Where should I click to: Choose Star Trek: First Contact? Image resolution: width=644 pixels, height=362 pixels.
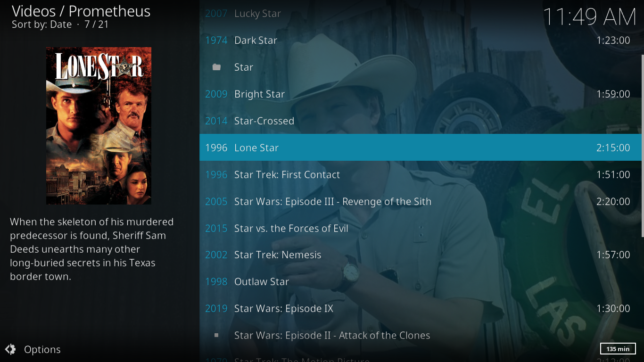[x=421, y=174]
